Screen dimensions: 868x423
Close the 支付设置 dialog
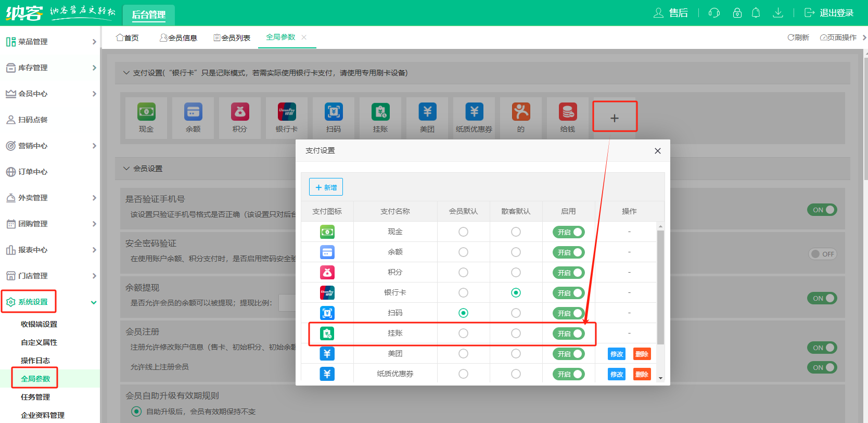pyautogui.click(x=658, y=151)
